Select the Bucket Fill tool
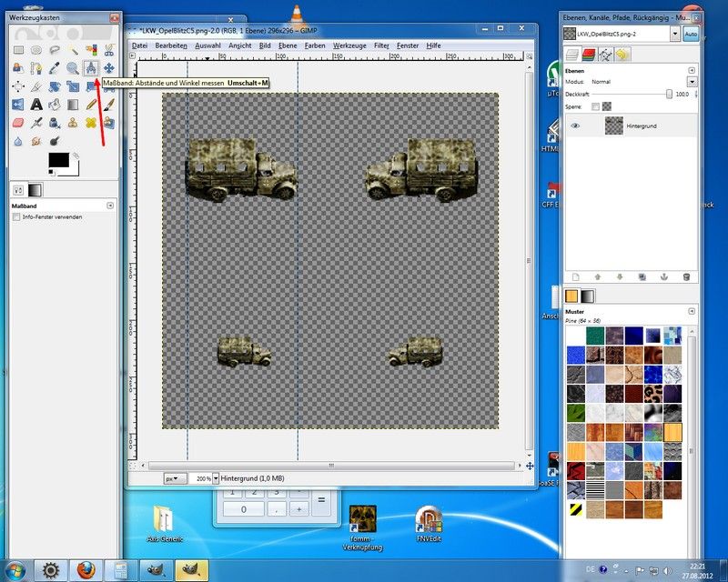 click(55, 104)
